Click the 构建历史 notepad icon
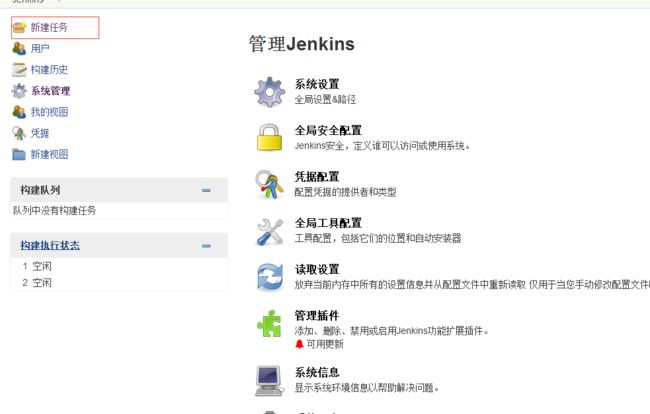Image resolution: width=650 pixels, height=414 pixels. [19, 70]
